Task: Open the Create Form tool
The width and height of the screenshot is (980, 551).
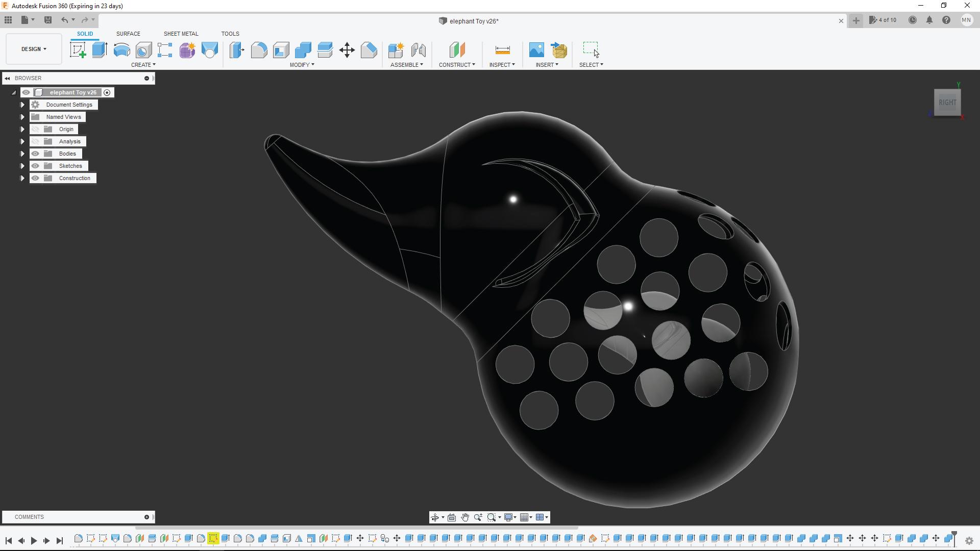Action: tap(187, 49)
